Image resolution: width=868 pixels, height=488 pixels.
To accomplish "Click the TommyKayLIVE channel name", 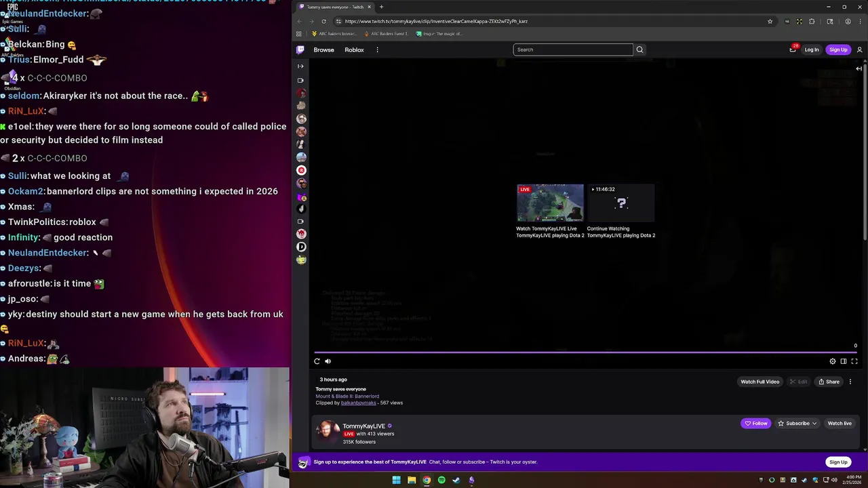I will click(x=363, y=426).
